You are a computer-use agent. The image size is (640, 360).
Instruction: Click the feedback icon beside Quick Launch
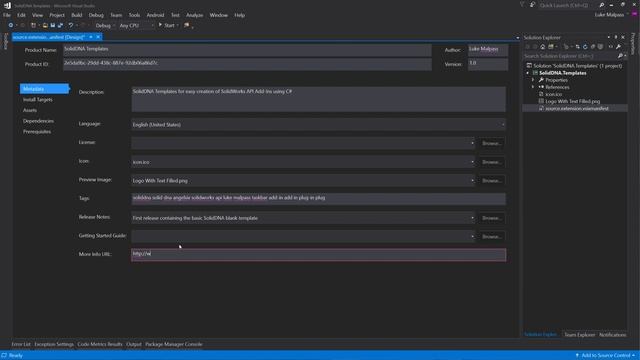(532, 5)
